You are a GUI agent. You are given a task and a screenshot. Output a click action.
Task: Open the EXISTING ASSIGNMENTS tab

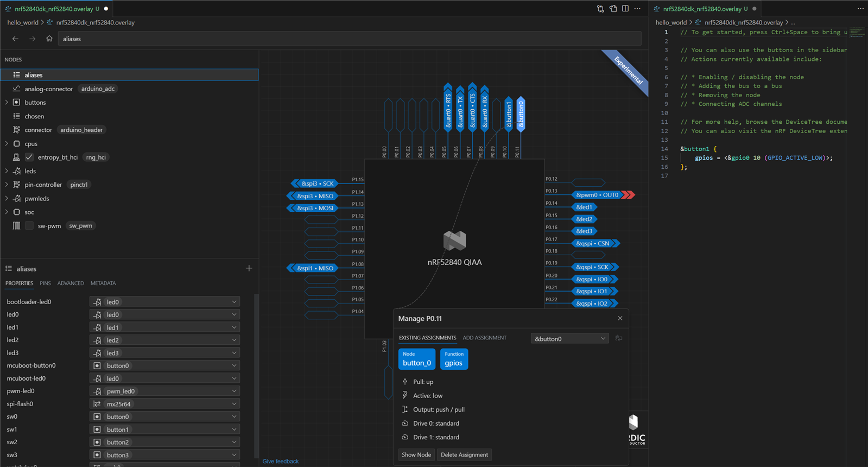point(427,338)
